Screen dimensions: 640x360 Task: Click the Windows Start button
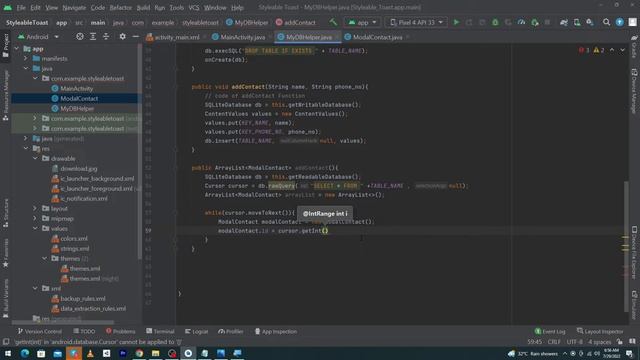(8, 353)
